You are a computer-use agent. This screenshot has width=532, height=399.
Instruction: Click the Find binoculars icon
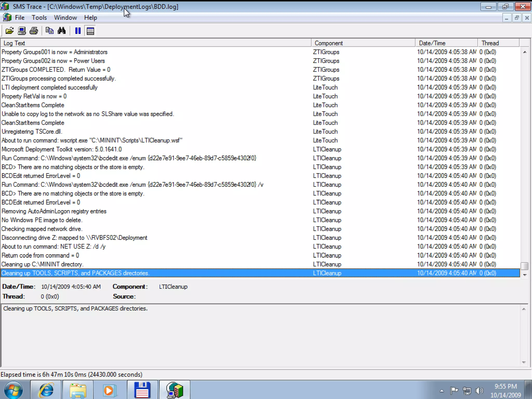[x=62, y=31]
